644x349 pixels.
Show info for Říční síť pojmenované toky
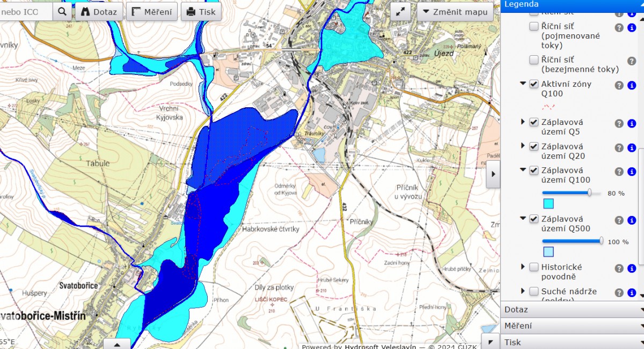point(631,28)
